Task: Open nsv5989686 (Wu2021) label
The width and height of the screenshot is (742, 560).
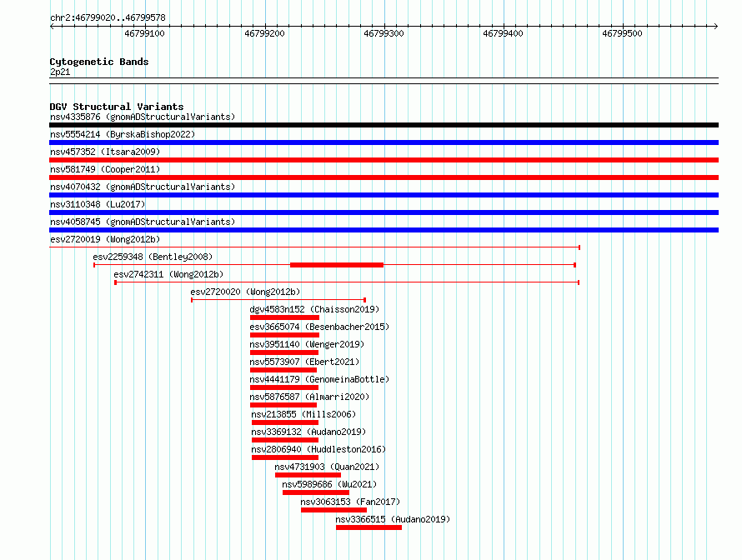Action: point(329,484)
